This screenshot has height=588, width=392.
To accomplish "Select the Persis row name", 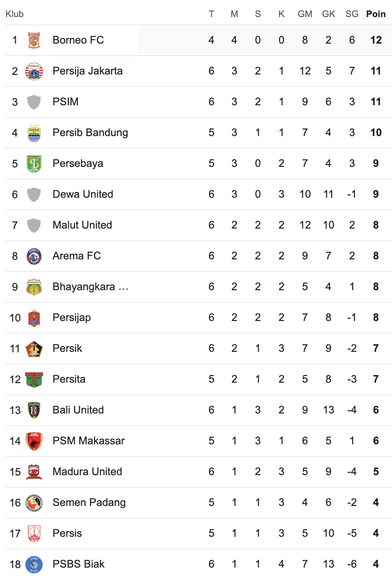I will [x=67, y=533].
